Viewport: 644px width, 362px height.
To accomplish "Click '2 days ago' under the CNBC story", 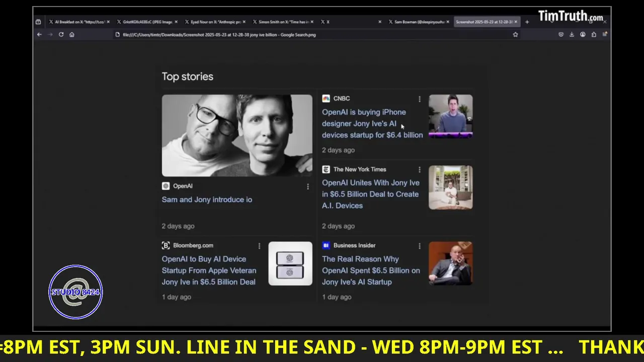I will point(338,150).
